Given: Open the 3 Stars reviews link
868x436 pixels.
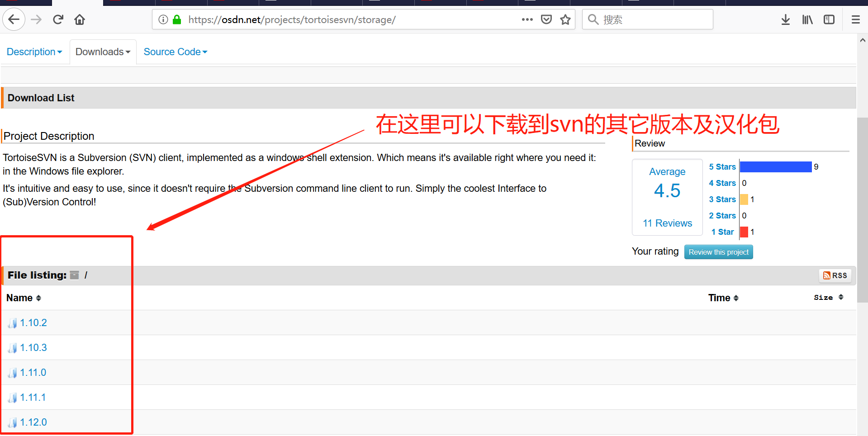Looking at the screenshot, I should (722, 199).
